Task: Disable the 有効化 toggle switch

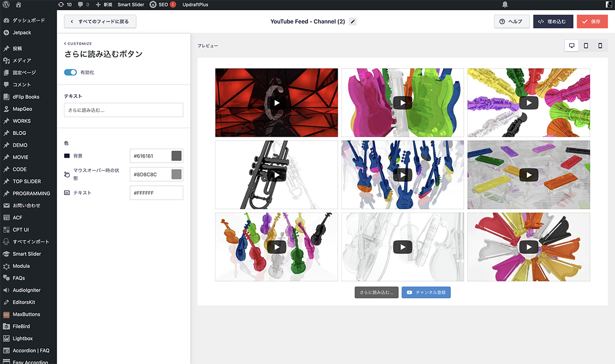Action: pos(70,72)
